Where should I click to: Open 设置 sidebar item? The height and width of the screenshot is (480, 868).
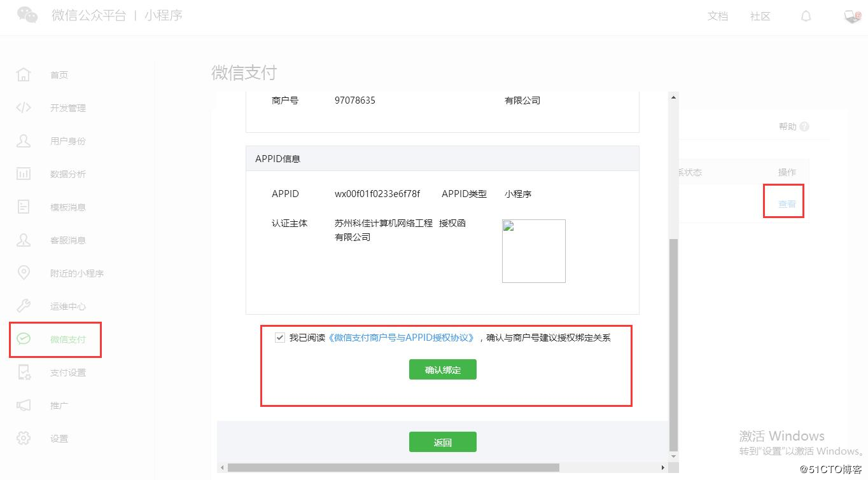pos(59,439)
